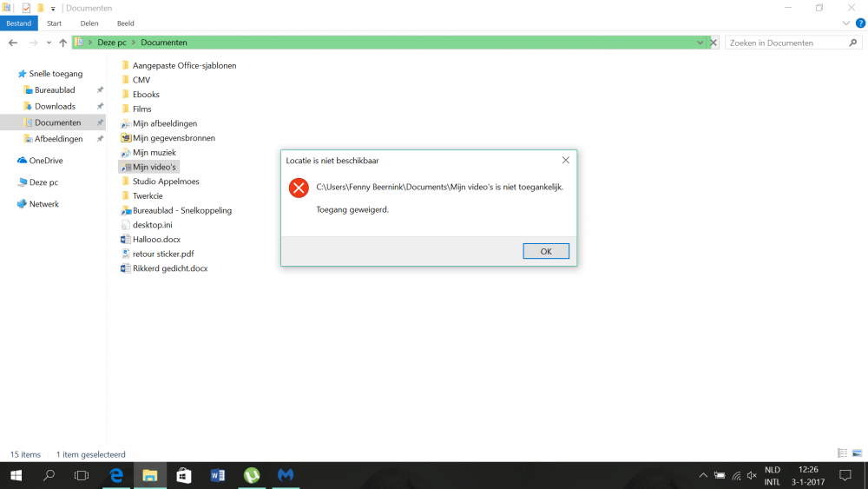Click OK in the error dialog
868x489 pixels.
[546, 251]
